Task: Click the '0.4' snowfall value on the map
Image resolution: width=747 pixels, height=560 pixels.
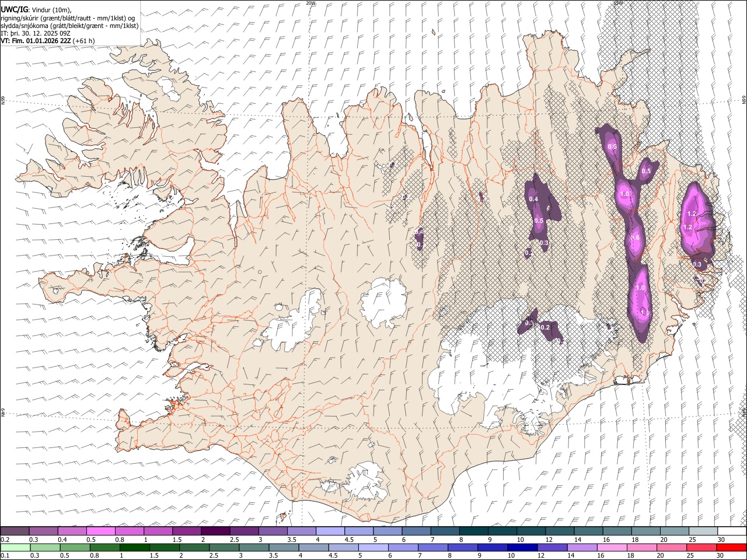Action: click(533, 199)
